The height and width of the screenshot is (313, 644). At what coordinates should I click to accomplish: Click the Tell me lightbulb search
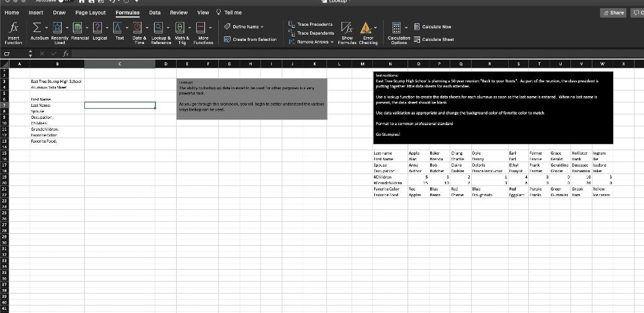[x=229, y=13]
